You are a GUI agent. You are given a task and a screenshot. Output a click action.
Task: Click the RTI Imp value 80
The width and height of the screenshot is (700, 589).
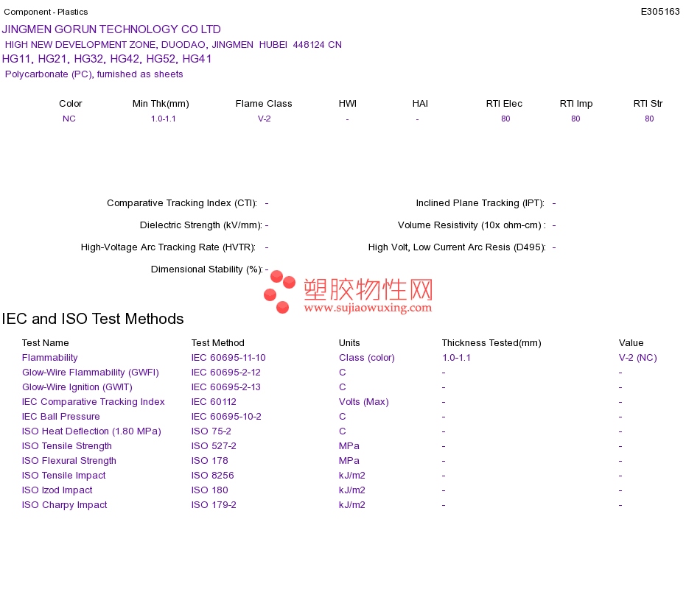[x=575, y=119]
